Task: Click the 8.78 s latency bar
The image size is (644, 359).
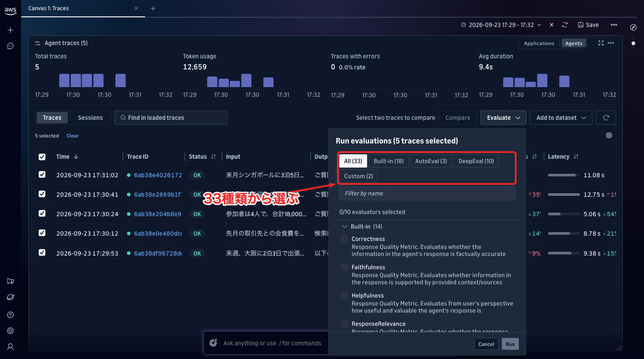Action: 563,233
